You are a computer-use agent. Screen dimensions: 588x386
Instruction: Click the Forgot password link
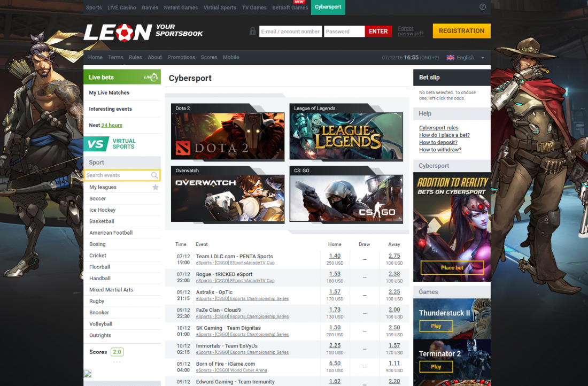(411, 31)
